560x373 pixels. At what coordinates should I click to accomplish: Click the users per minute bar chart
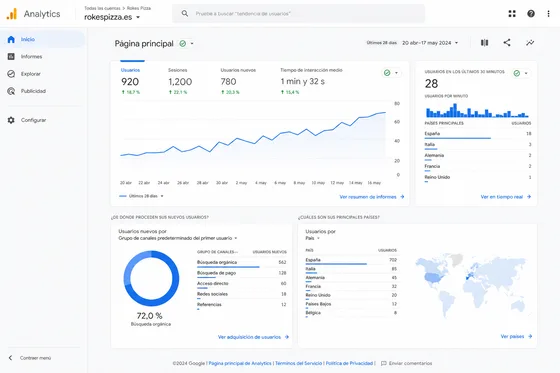[477, 110]
